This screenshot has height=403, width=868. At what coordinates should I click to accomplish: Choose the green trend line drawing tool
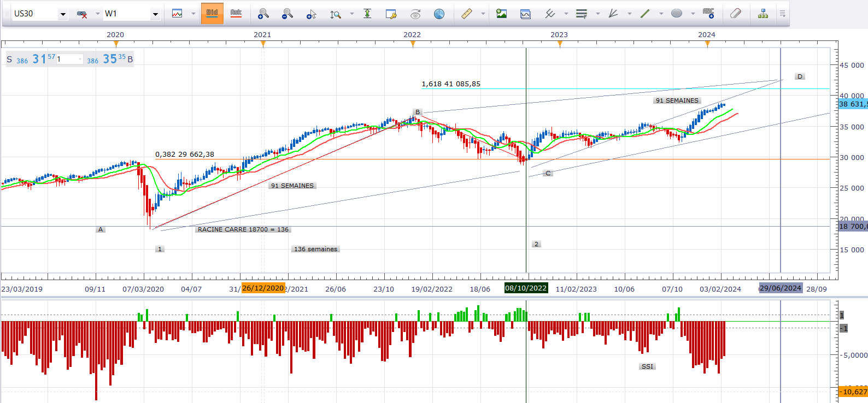[x=645, y=14]
